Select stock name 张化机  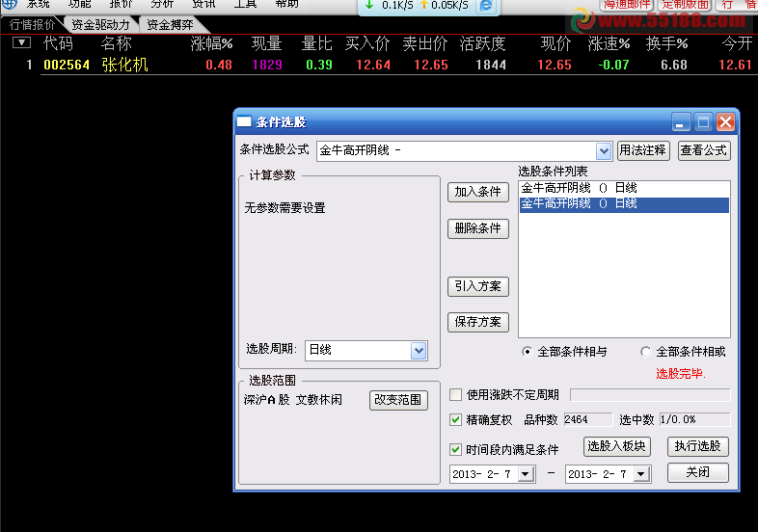tap(124, 65)
